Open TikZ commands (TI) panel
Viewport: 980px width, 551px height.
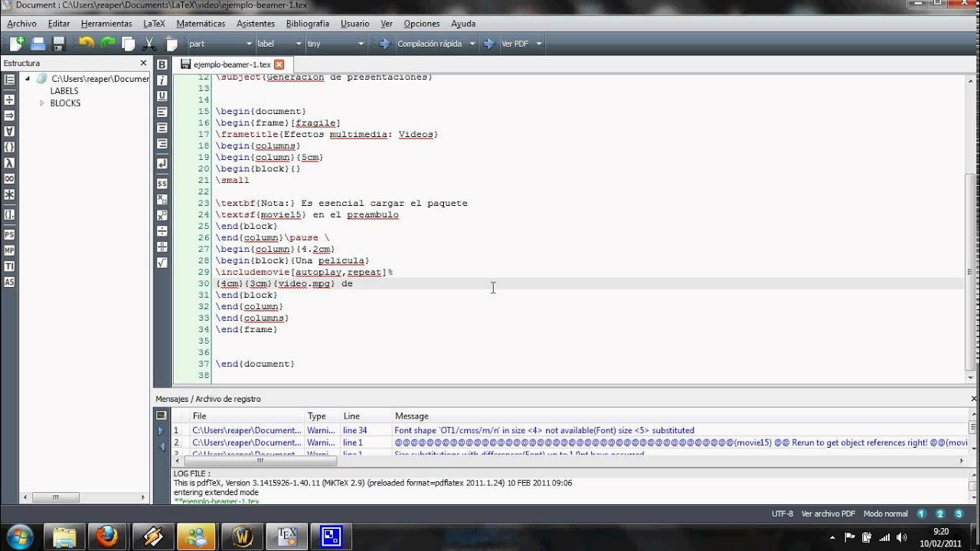9,266
